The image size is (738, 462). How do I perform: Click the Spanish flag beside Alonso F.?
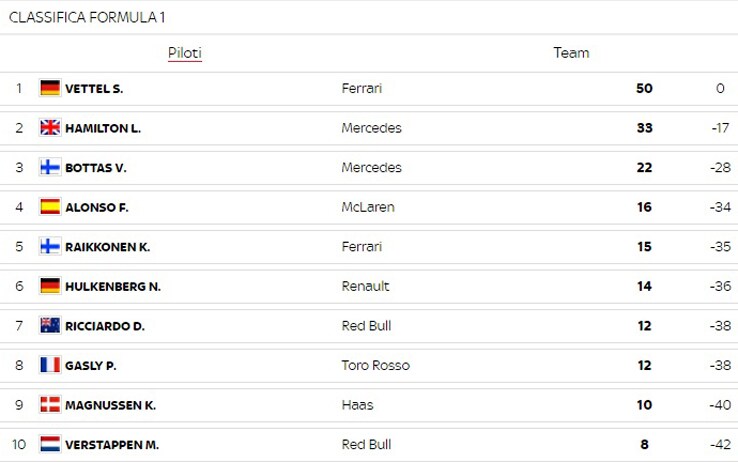tap(50, 207)
